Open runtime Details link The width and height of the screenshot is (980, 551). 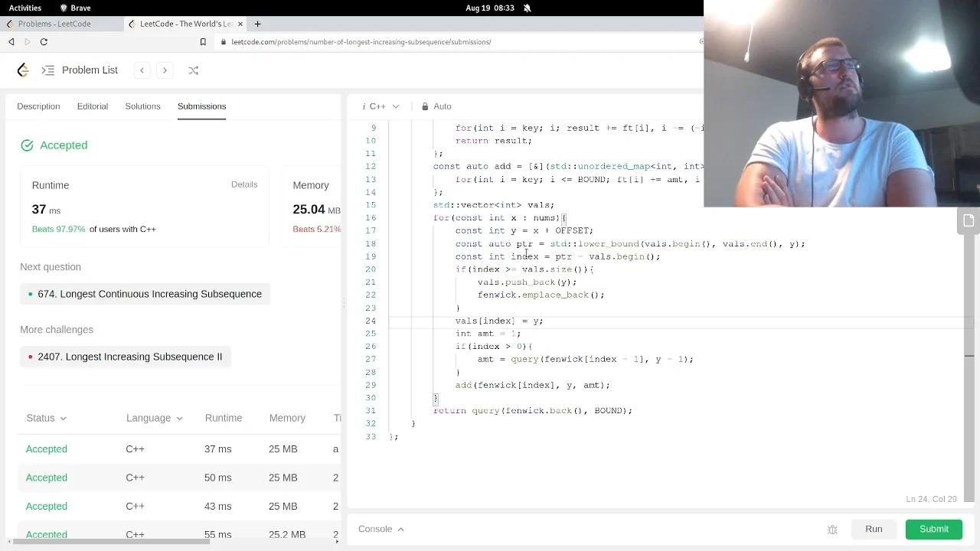[244, 184]
